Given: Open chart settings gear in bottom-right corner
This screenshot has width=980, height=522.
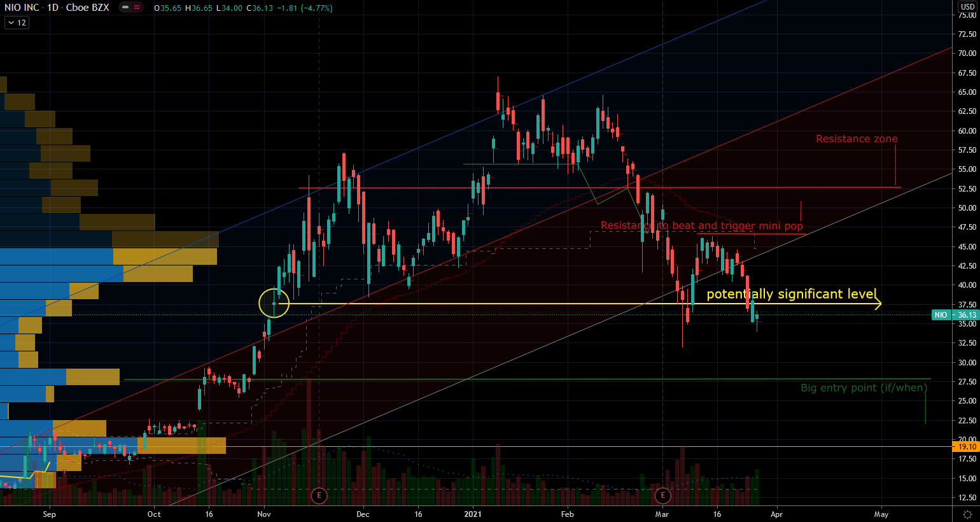Looking at the screenshot, I should click(x=967, y=514).
